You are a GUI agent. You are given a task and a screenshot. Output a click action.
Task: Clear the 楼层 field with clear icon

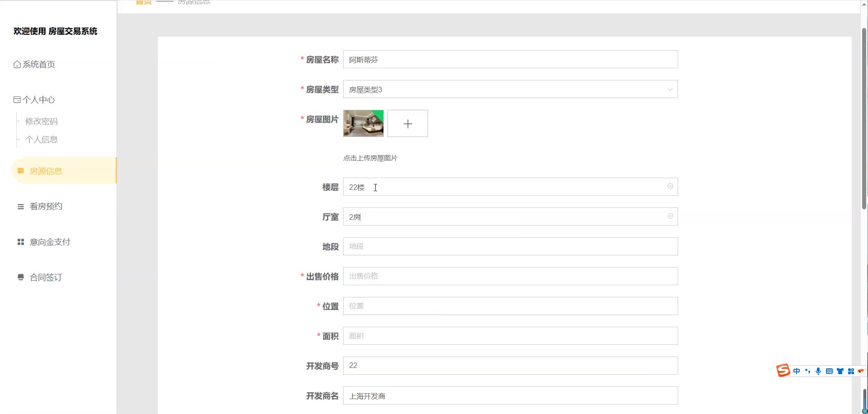670,186
